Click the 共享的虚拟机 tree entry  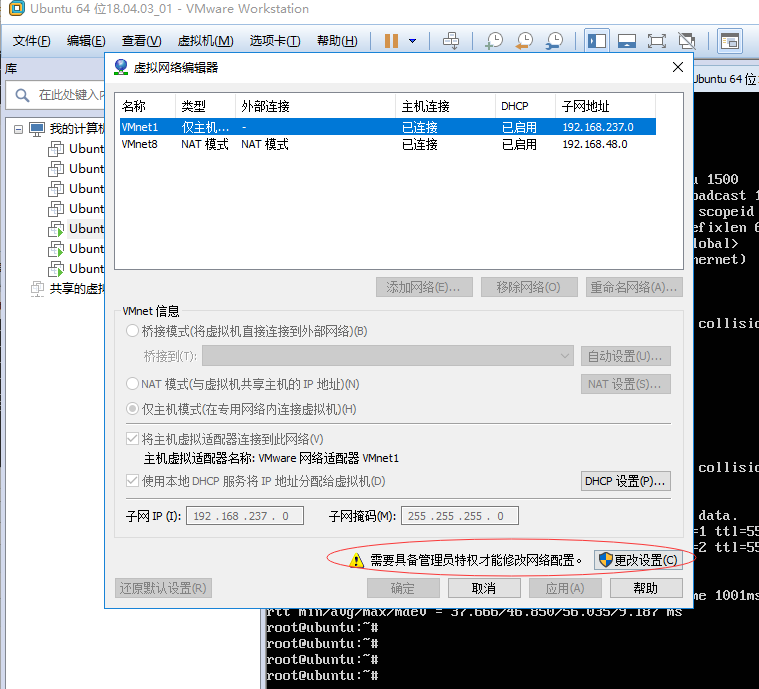coord(68,289)
